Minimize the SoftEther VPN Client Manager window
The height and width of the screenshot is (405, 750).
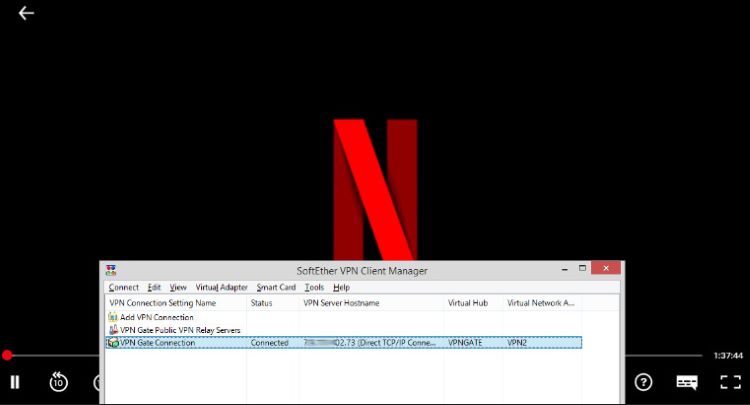click(564, 269)
